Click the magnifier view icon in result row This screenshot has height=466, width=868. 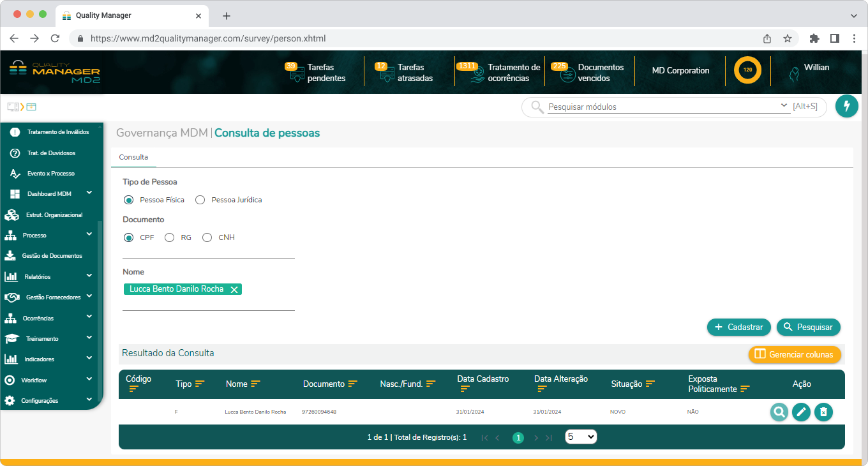click(779, 412)
